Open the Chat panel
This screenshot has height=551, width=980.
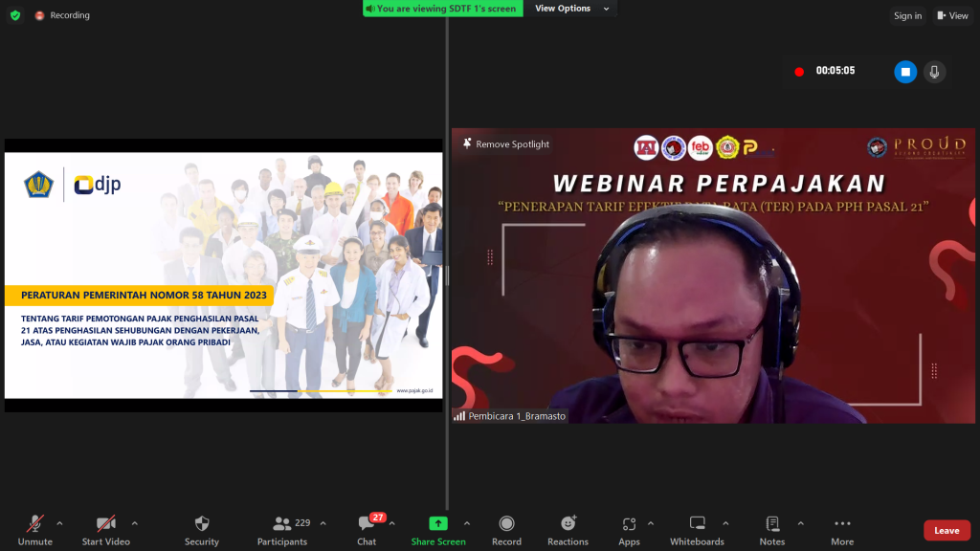pyautogui.click(x=367, y=524)
